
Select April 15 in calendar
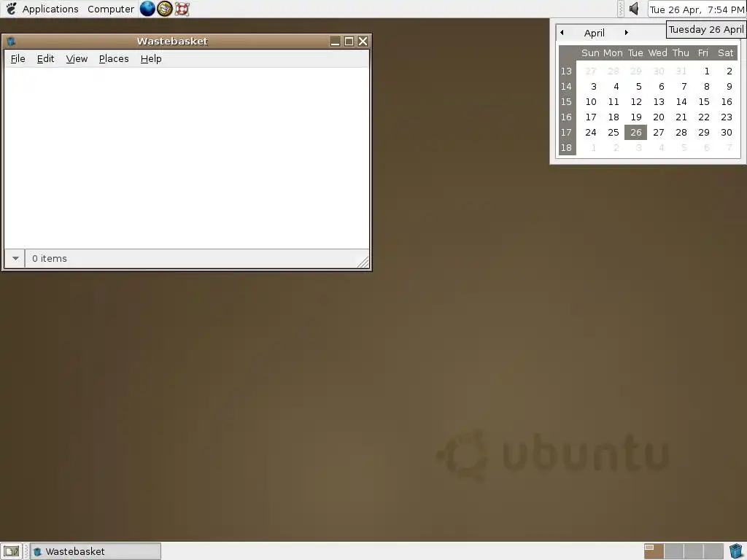pyautogui.click(x=704, y=102)
